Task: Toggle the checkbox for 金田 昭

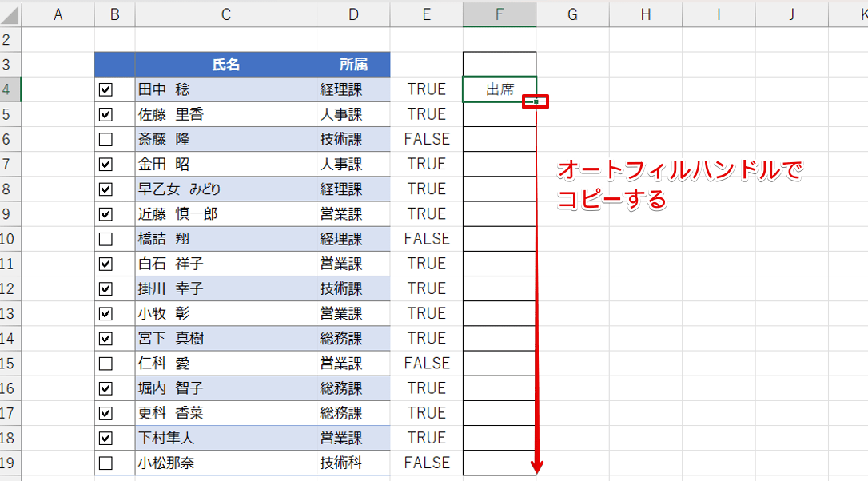Action: click(x=106, y=165)
